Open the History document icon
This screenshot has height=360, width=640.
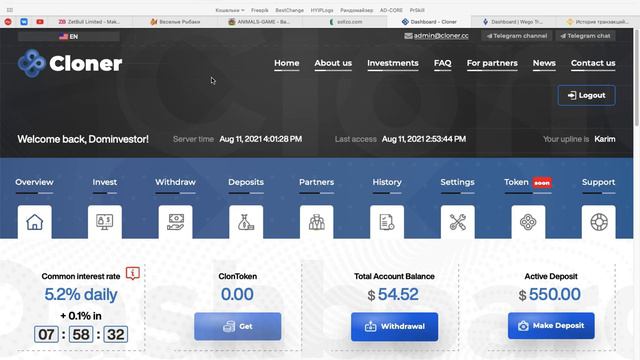pos(387,222)
